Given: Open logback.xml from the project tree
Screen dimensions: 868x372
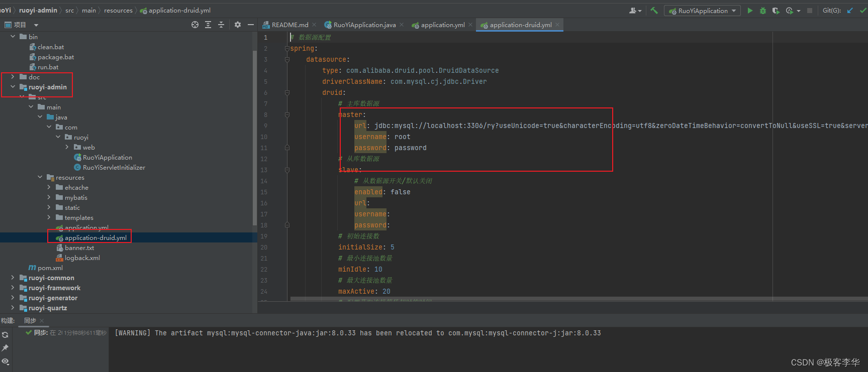Looking at the screenshot, I should tap(82, 258).
